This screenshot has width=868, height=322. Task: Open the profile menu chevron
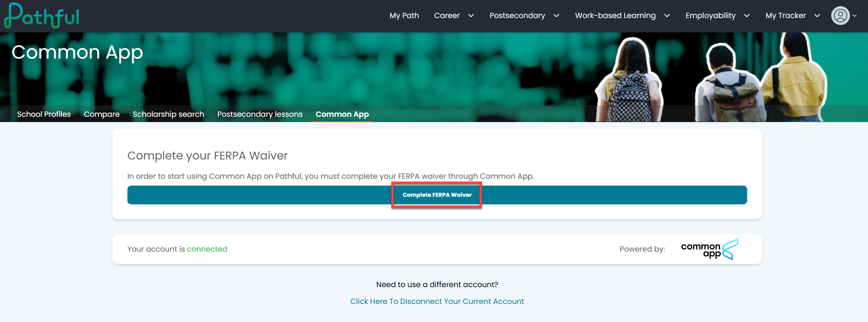coord(855,16)
